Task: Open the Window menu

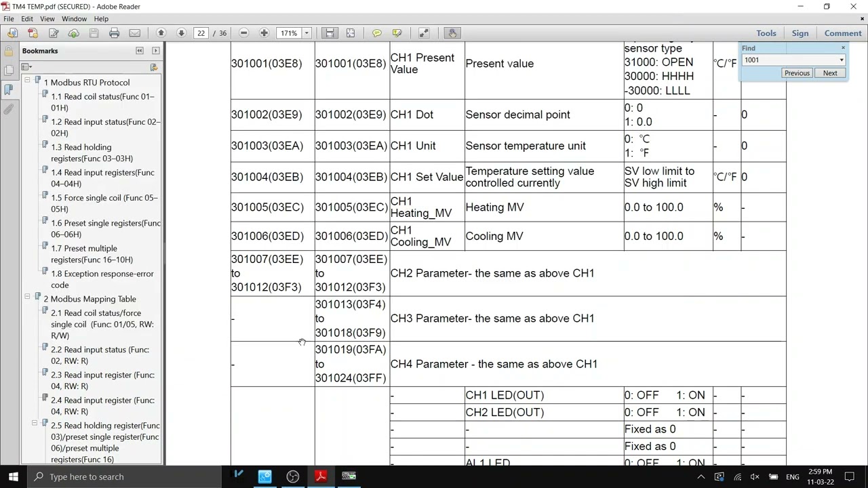Action: [75, 18]
